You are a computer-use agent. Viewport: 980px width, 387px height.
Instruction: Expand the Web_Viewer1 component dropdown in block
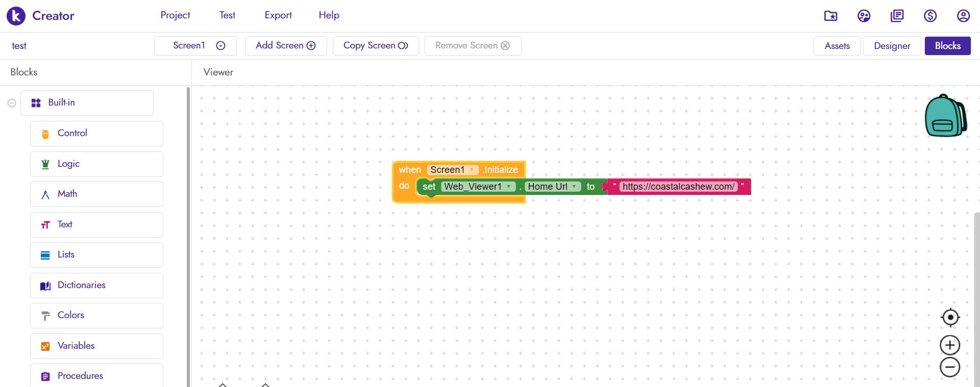(508, 187)
